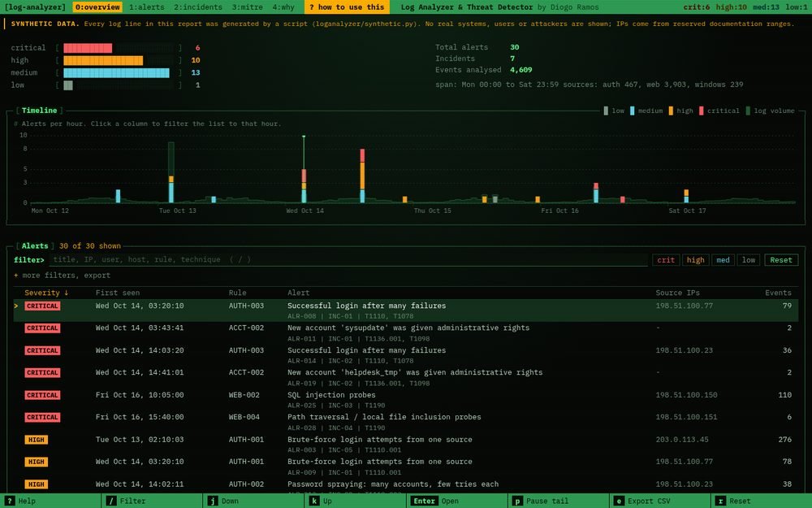This screenshot has height=508, width=812.
Task: Click the Rule column header
Action: 237,293
